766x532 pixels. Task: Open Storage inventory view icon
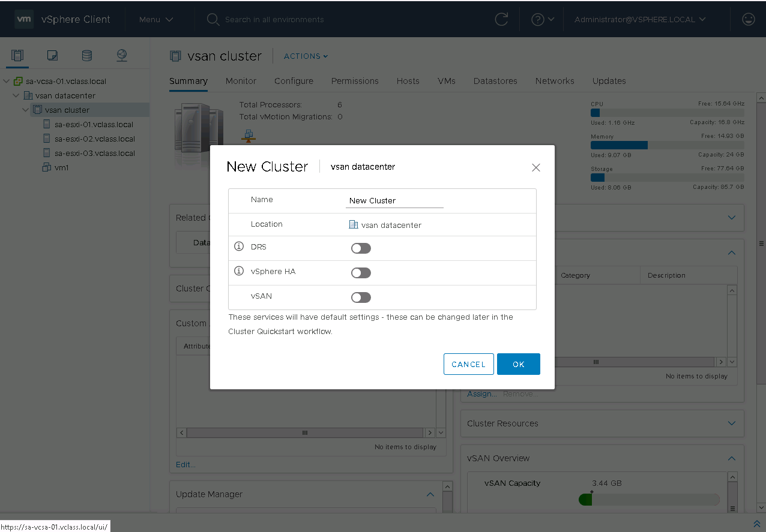[87, 56]
